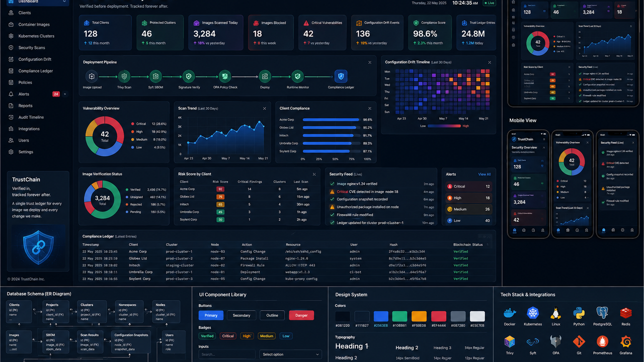644x362 pixels.
Task: Click the Linux penguin icon
Action: (556, 313)
